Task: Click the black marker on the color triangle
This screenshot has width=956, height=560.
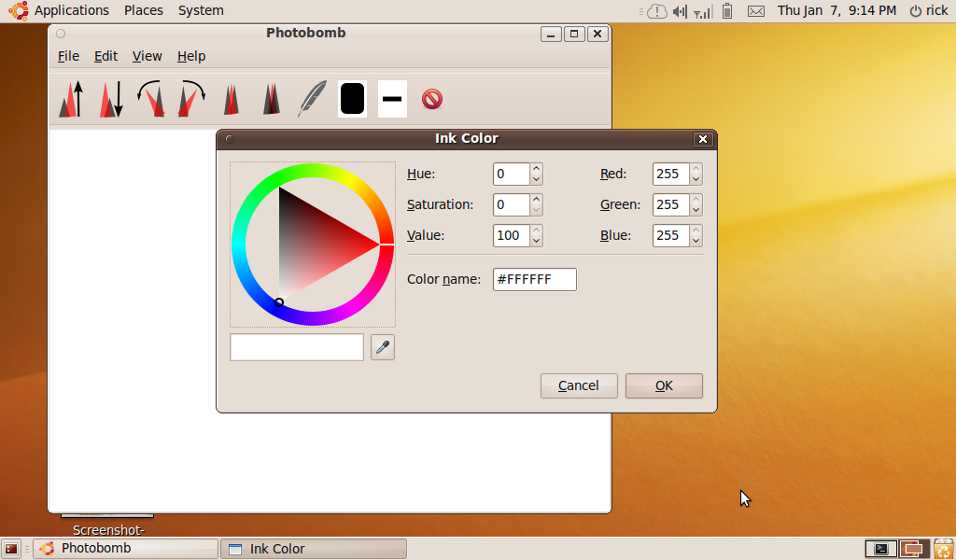Action: (x=278, y=302)
